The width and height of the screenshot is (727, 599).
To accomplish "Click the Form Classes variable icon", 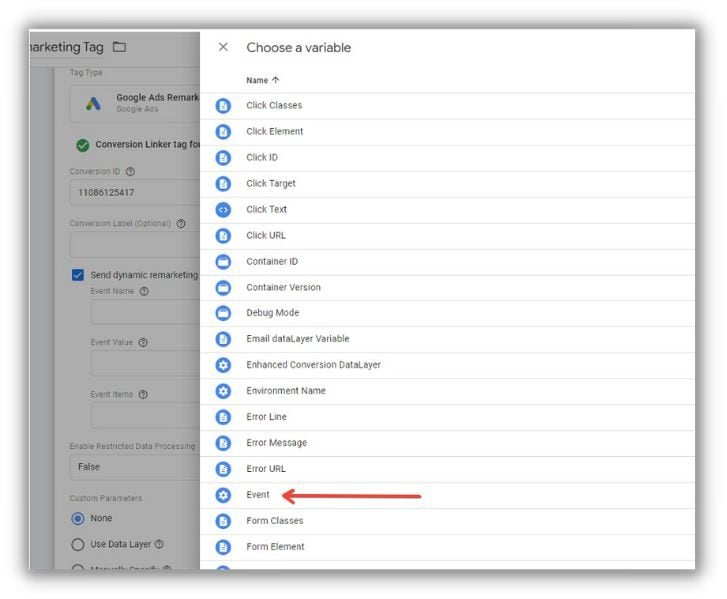I will [x=223, y=521].
